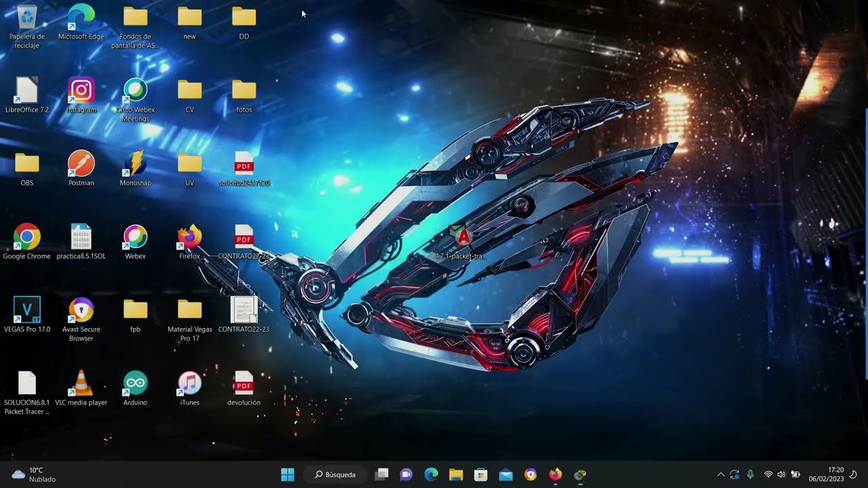Select the CONTRATO22-23 document with text thumbnail
868x488 pixels.
click(x=244, y=314)
